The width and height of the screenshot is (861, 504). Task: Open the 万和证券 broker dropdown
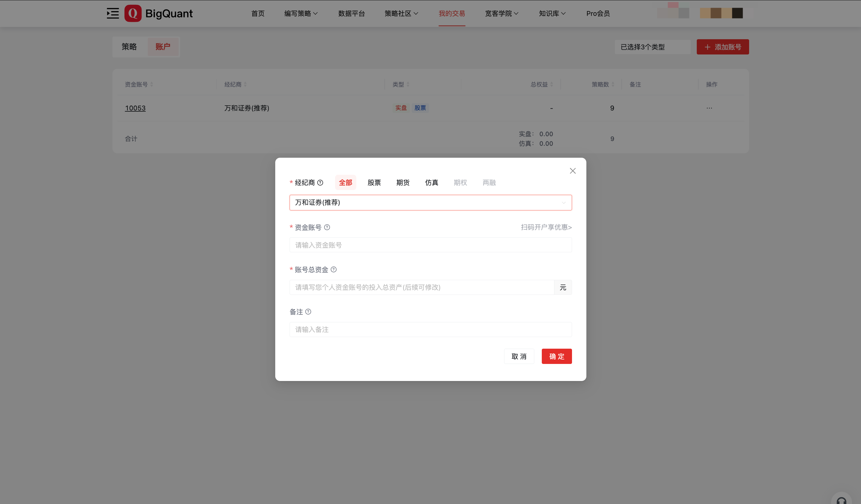[430, 203]
